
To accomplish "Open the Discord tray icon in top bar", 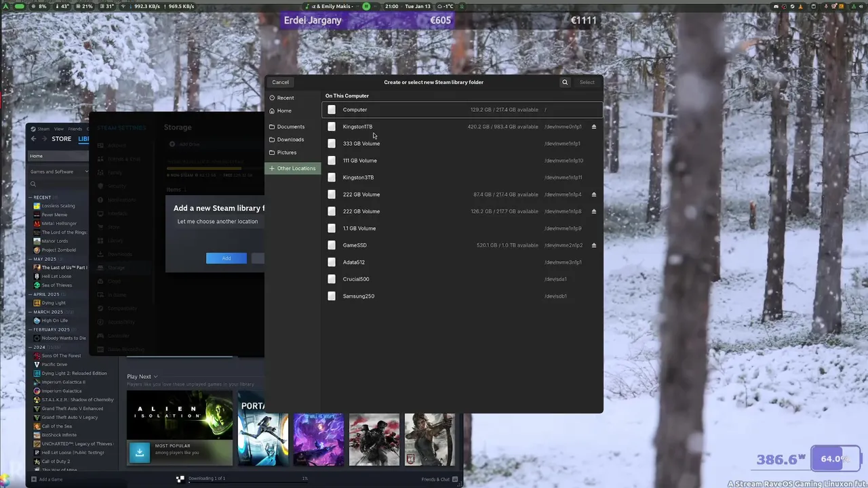I will click(776, 6).
